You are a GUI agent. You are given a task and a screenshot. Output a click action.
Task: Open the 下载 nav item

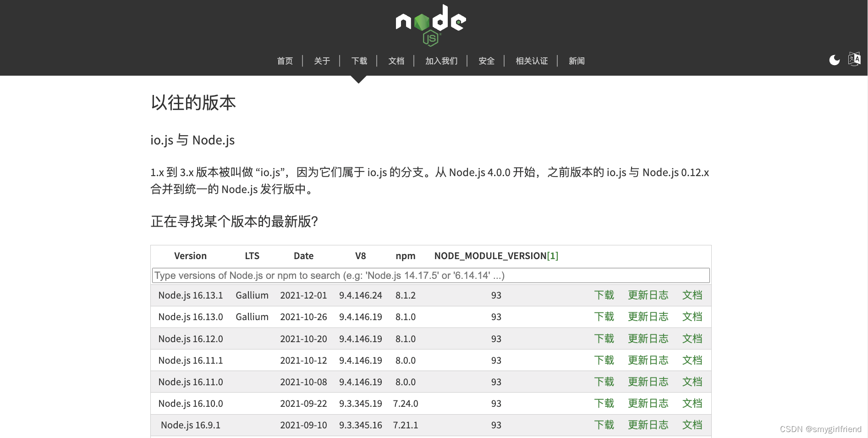click(x=359, y=61)
